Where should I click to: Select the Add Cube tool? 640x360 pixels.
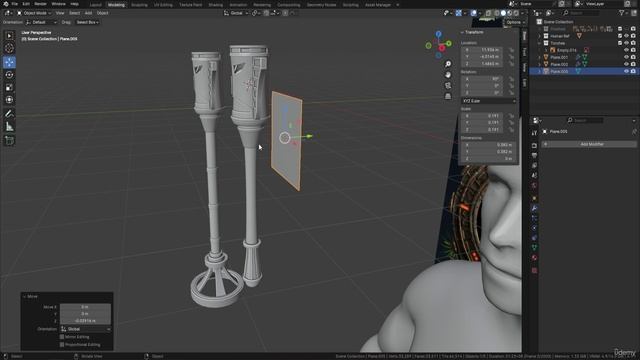(9, 141)
